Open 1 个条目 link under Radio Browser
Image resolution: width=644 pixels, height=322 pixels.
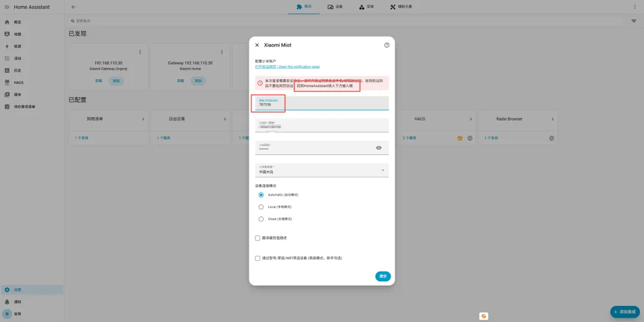(x=491, y=138)
